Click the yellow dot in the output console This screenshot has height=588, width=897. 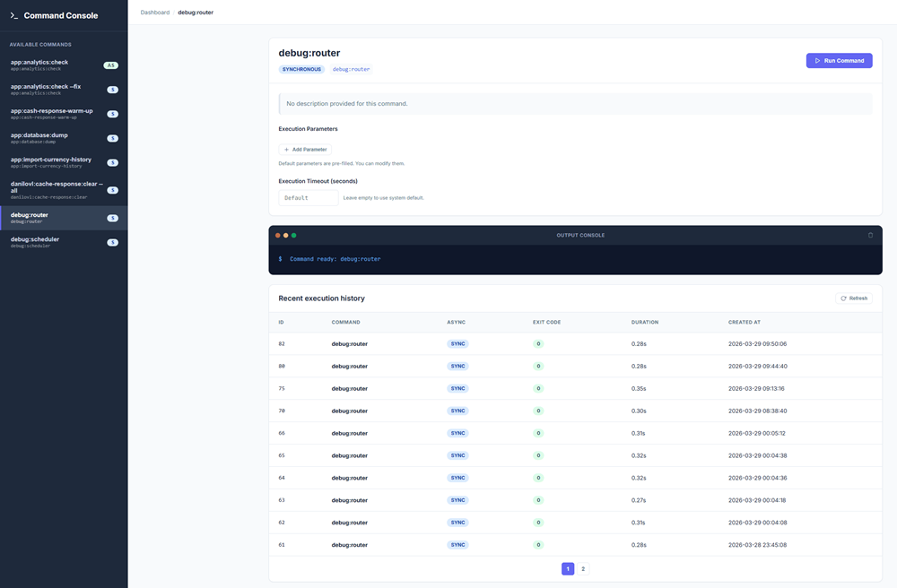pyautogui.click(x=286, y=235)
